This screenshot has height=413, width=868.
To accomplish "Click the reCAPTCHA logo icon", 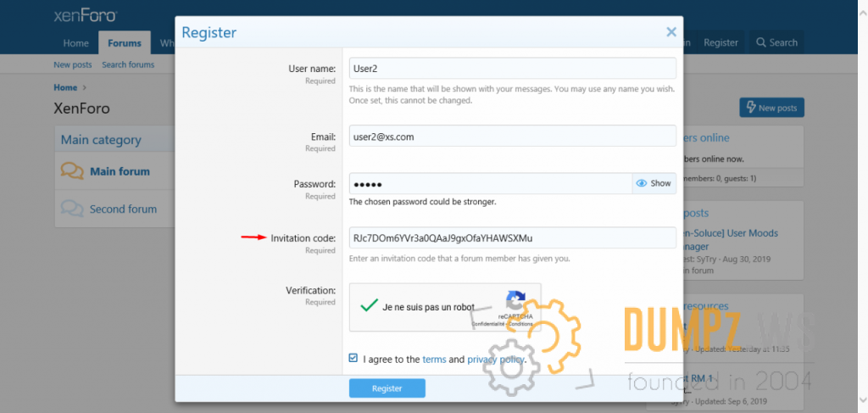I will click(x=516, y=300).
